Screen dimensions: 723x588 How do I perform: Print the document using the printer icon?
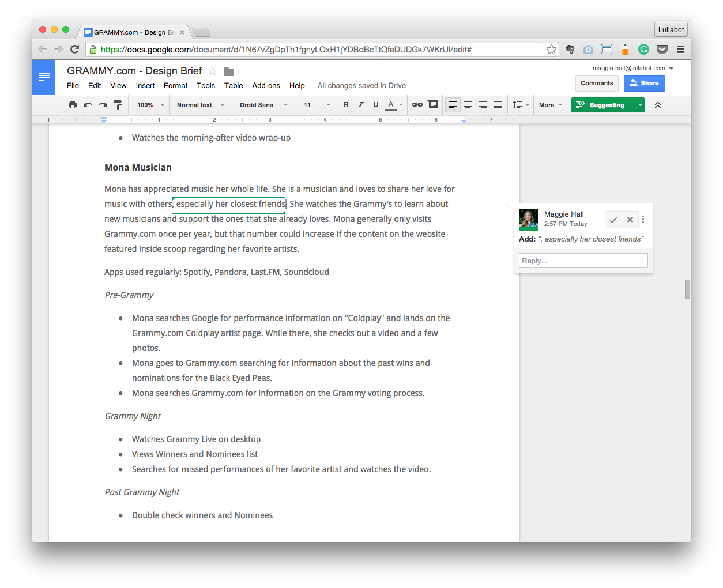point(73,105)
